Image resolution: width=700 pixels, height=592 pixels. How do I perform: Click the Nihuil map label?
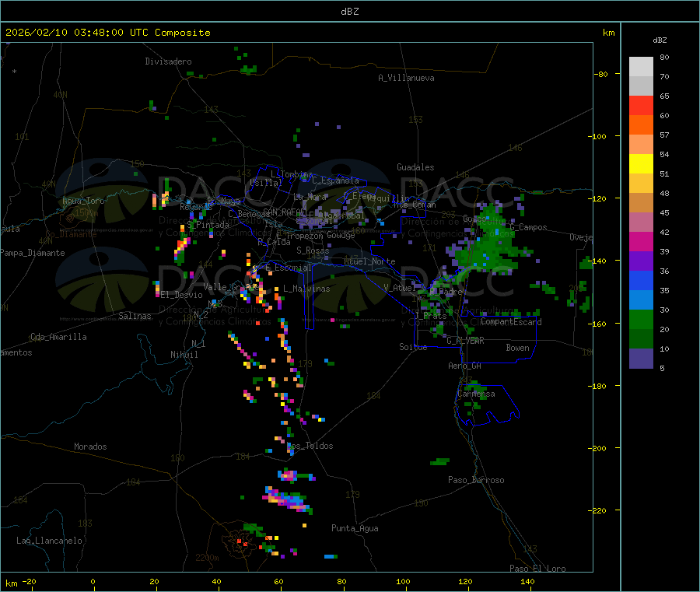(184, 355)
